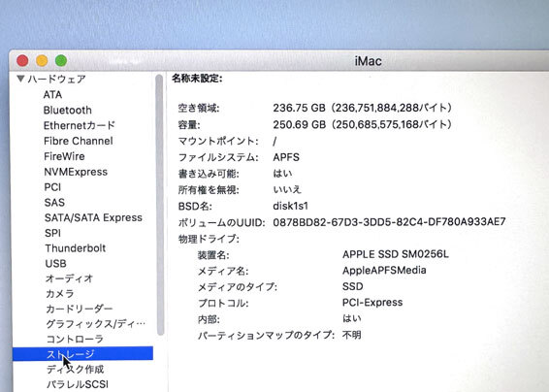Click the yellow minimize window button
Image resolution: width=549 pixels, height=392 pixels.
(x=42, y=61)
